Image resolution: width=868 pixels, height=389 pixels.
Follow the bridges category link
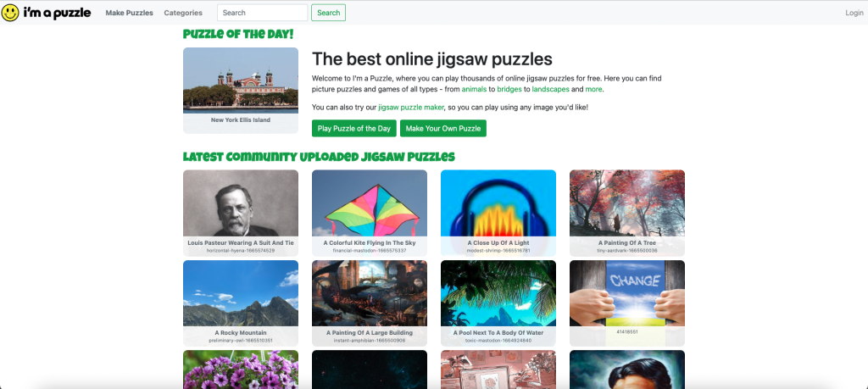pyautogui.click(x=509, y=89)
